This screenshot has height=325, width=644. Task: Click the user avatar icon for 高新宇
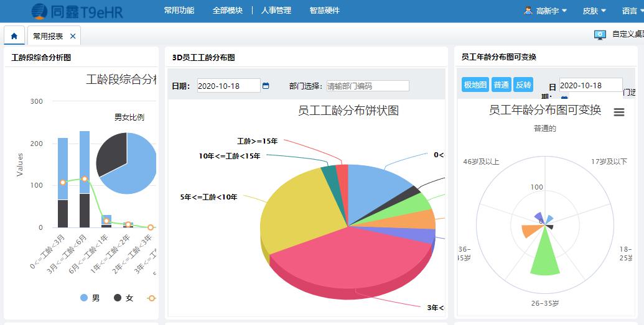[528, 11]
